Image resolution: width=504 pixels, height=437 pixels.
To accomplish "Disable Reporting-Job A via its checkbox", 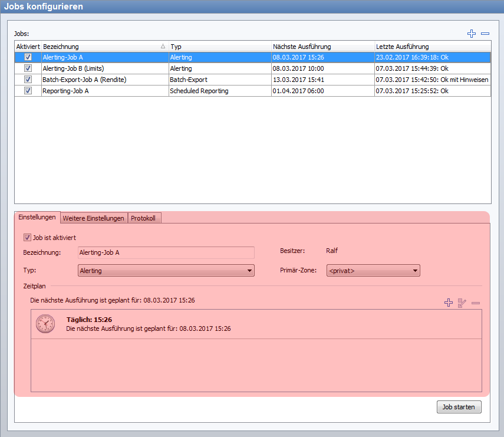I will [x=28, y=91].
